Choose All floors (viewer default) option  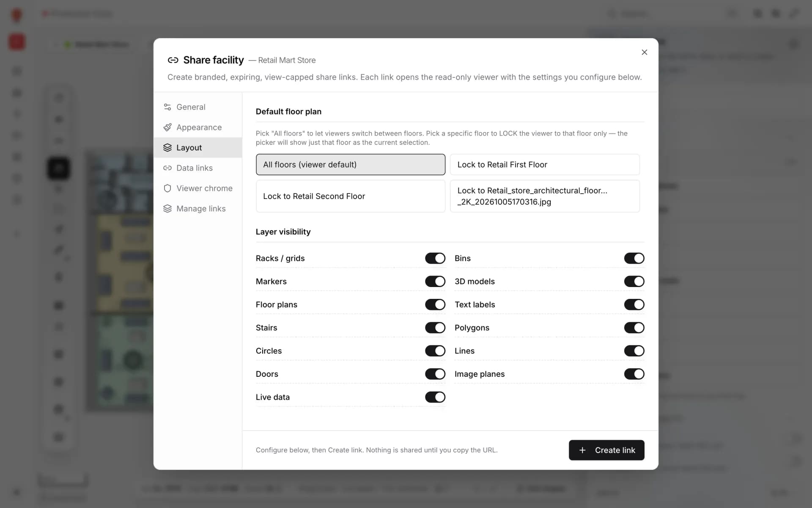click(350, 165)
